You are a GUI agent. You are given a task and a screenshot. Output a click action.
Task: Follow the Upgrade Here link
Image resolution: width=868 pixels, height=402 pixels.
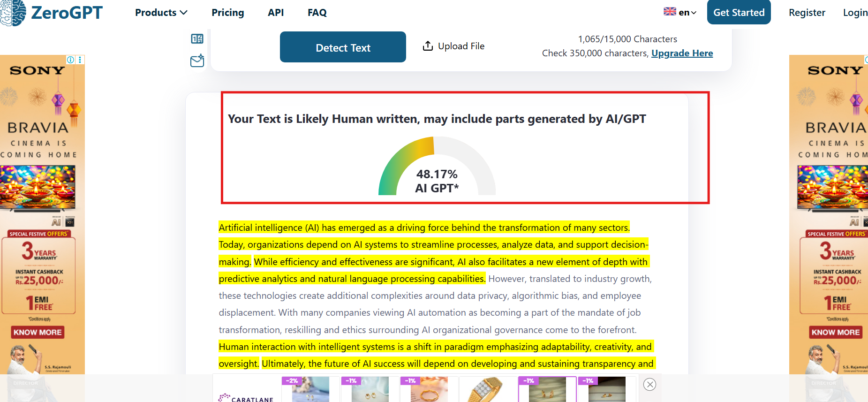coord(682,53)
